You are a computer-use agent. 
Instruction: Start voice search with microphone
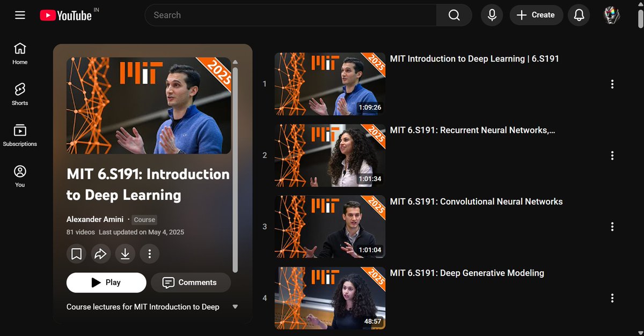pos(492,15)
